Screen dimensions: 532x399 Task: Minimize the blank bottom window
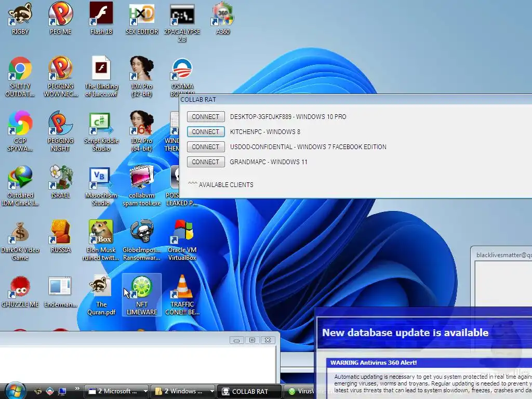point(236,340)
